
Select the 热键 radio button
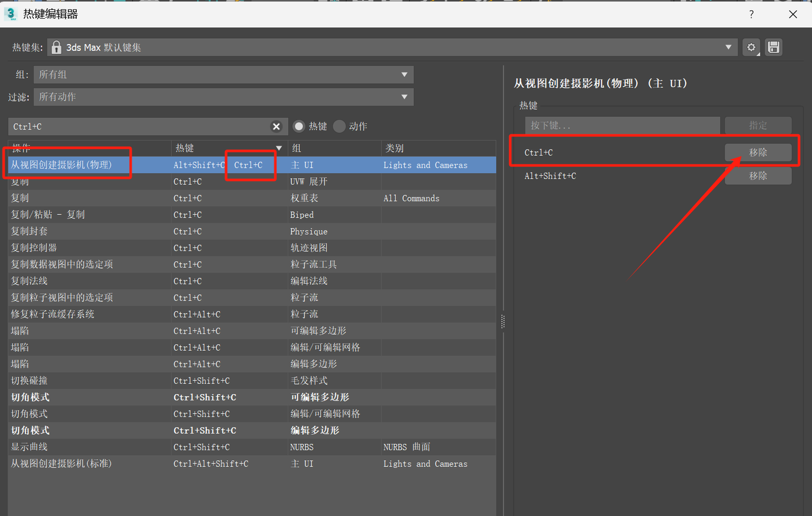coord(299,126)
